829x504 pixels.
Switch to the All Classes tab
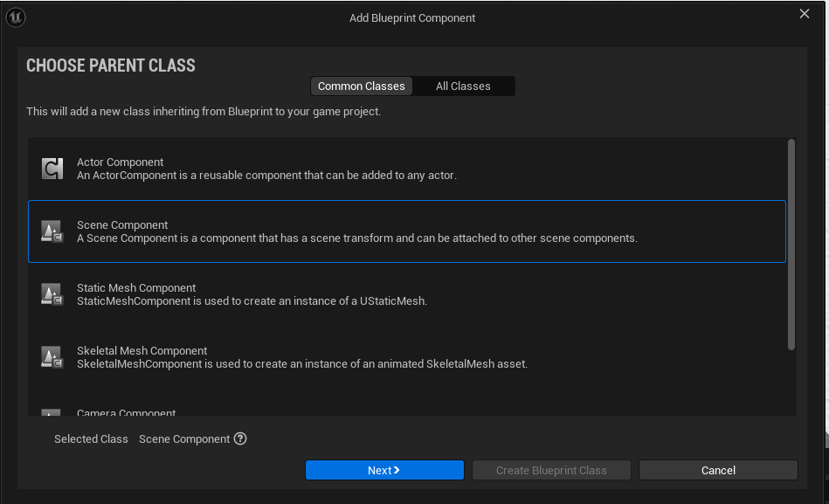[x=463, y=86]
